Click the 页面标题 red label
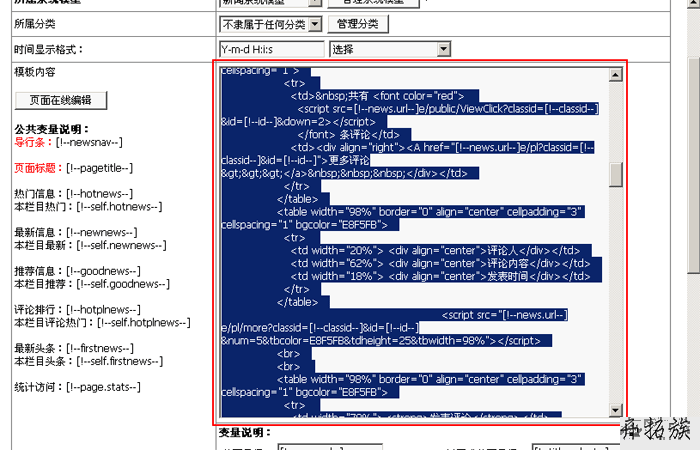 pyautogui.click(x=38, y=168)
